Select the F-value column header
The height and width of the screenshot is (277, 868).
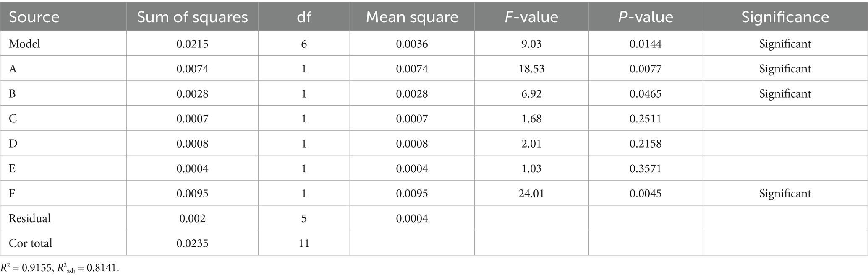pyautogui.click(x=531, y=17)
